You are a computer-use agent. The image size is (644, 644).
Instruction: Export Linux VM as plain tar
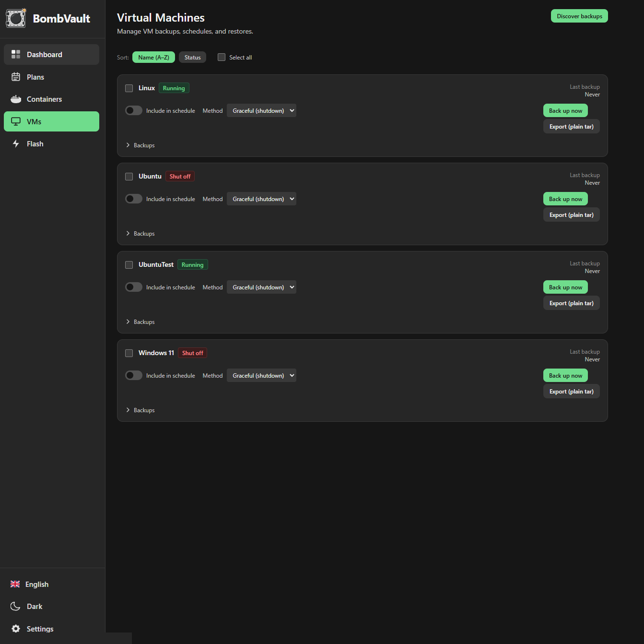coord(572,127)
